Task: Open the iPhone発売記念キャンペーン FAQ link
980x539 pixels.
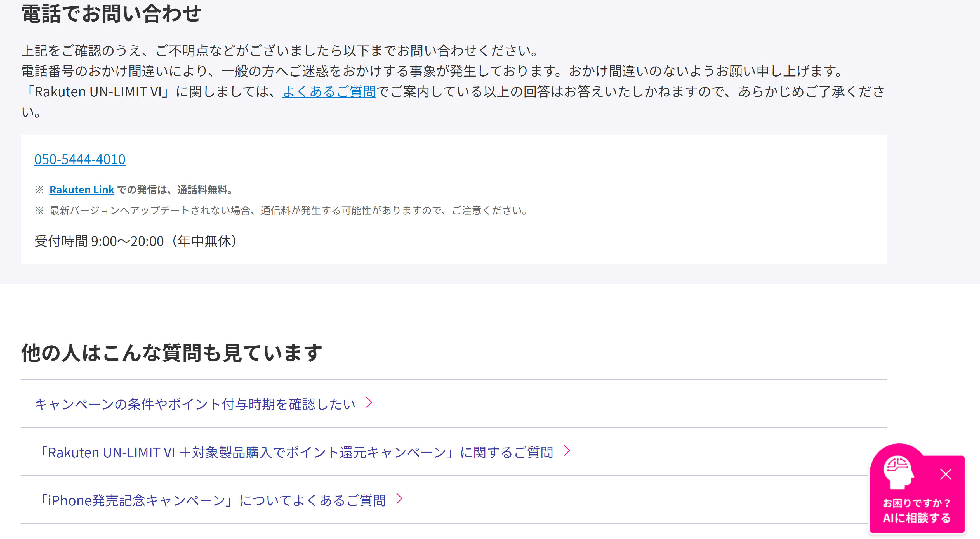Action: 213,500
